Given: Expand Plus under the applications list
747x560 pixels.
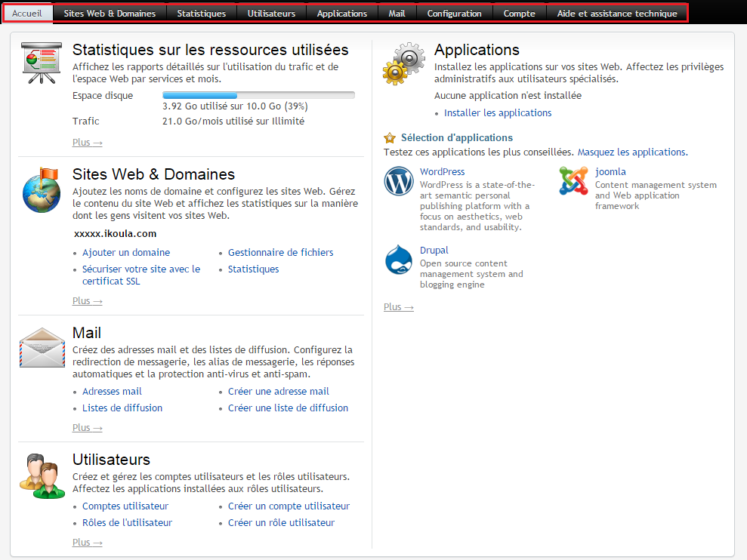Looking at the screenshot, I should click(x=398, y=306).
